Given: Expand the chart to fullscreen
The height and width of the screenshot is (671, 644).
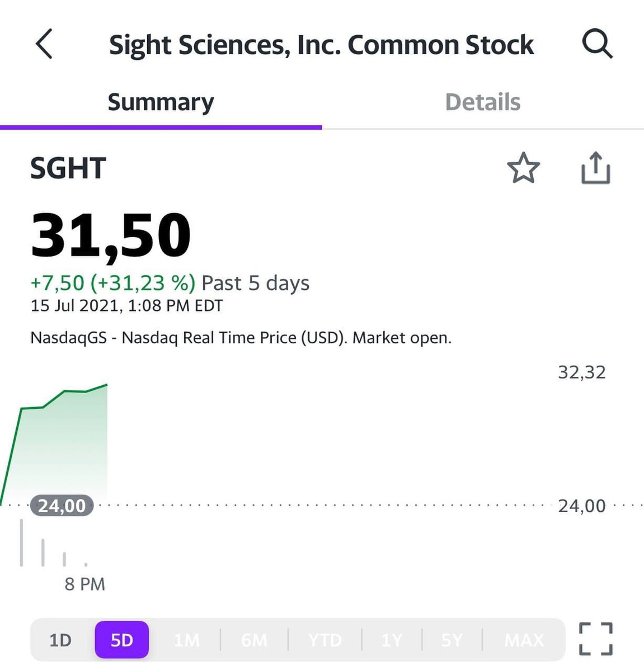Looking at the screenshot, I should point(596,639).
